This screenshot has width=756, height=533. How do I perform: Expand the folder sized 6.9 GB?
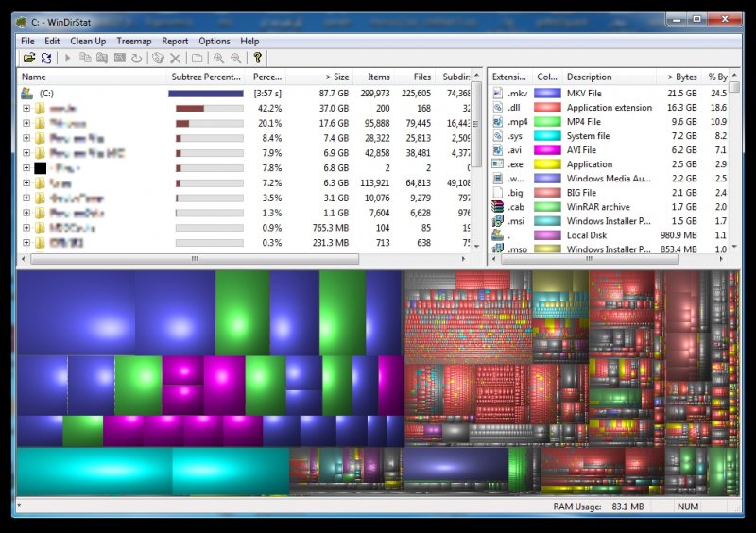[26, 153]
